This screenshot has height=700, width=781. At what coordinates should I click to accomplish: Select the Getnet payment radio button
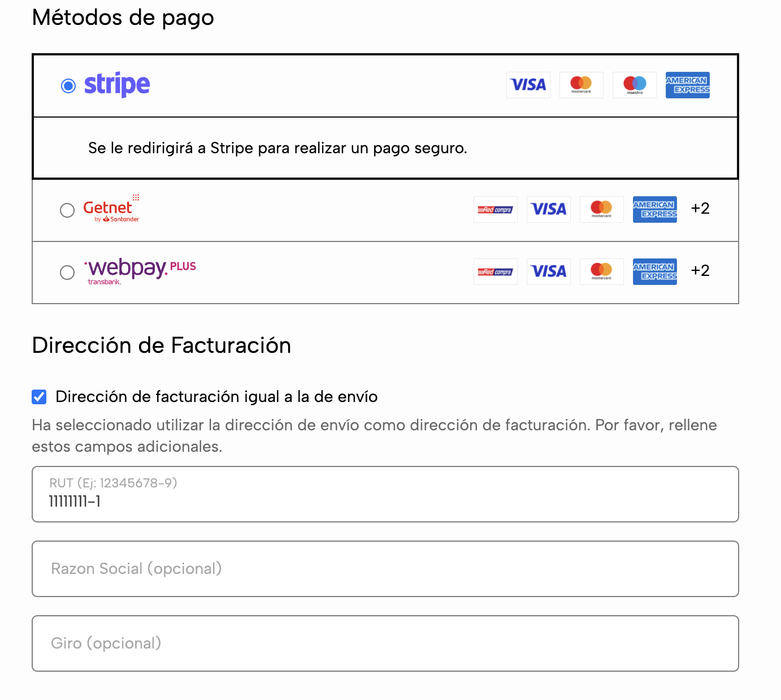[67, 210]
